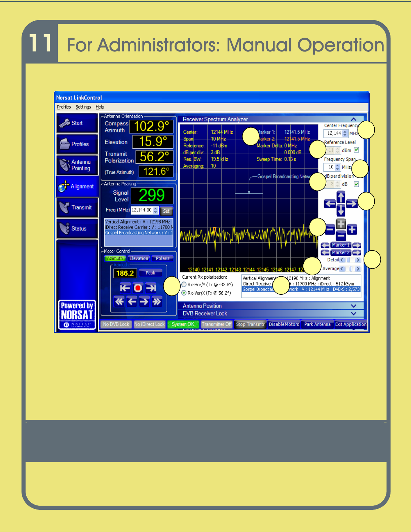Screen dimensions: 411x532
Task: Adjust Freq (MHz) spinner in Antenna Peaking
Action: click(155, 210)
